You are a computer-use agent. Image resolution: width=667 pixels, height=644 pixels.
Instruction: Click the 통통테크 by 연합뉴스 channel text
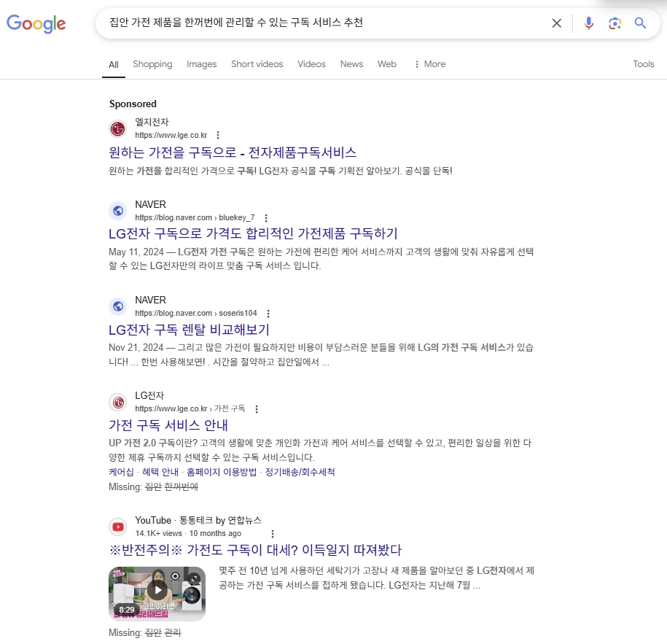click(x=220, y=521)
